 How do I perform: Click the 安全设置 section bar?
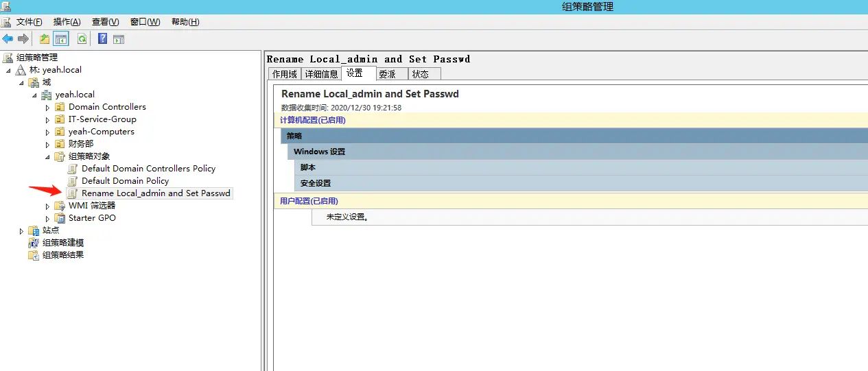point(581,183)
